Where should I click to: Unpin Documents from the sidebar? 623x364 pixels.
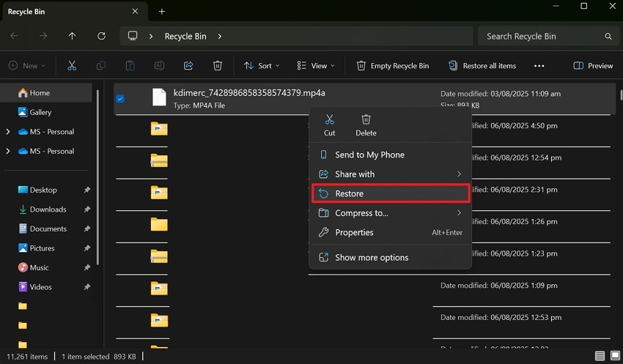87,229
